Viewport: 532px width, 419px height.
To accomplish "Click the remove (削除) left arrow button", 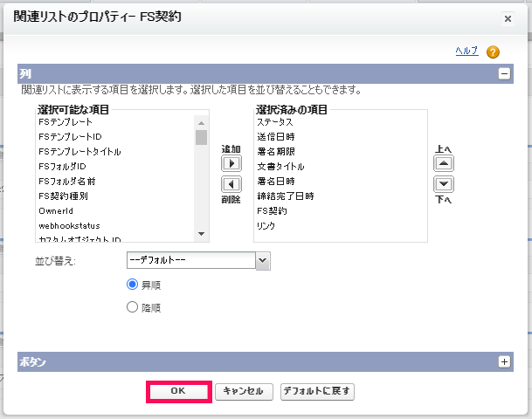I will click(231, 184).
